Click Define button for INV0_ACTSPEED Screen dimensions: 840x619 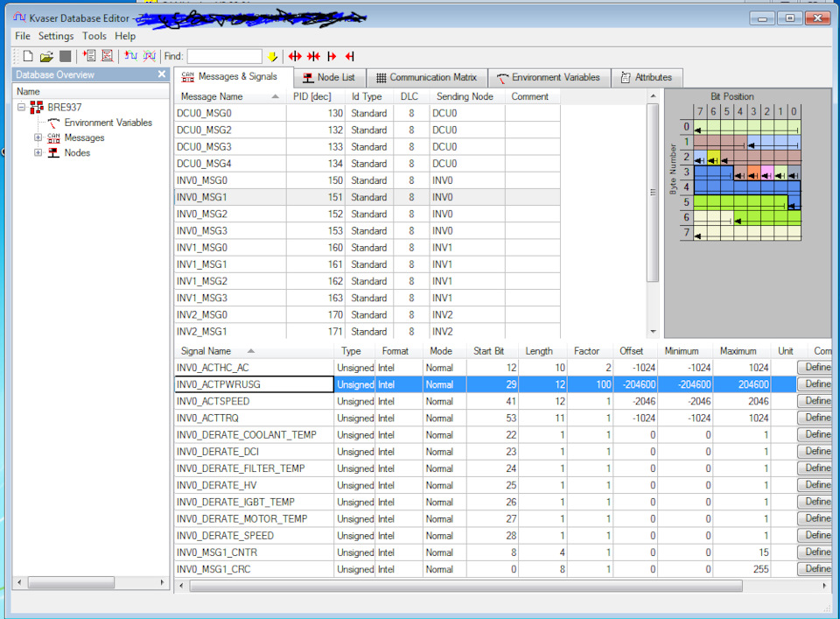coord(815,401)
